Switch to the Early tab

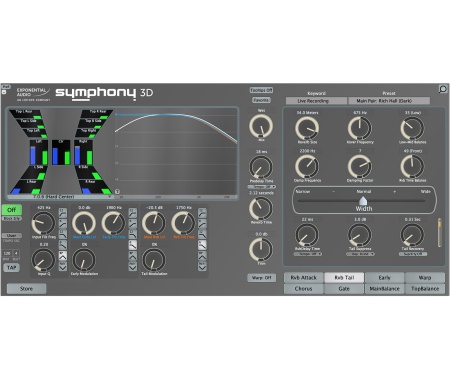385,278
